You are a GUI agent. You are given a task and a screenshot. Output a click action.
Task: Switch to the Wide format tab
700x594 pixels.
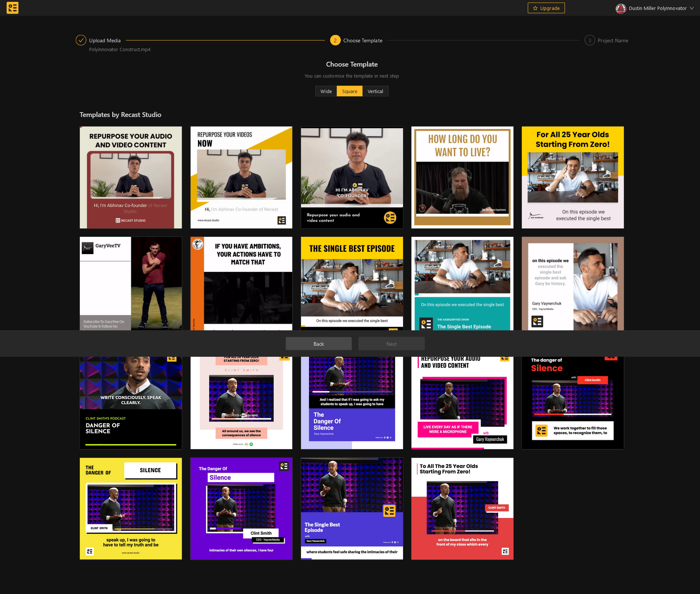coord(326,91)
